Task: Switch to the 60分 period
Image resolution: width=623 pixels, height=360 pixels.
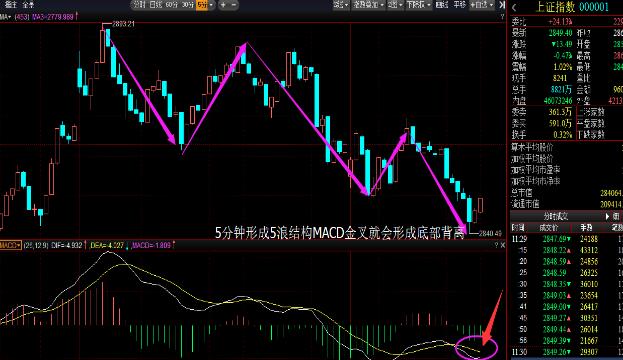Action: [x=172, y=5]
